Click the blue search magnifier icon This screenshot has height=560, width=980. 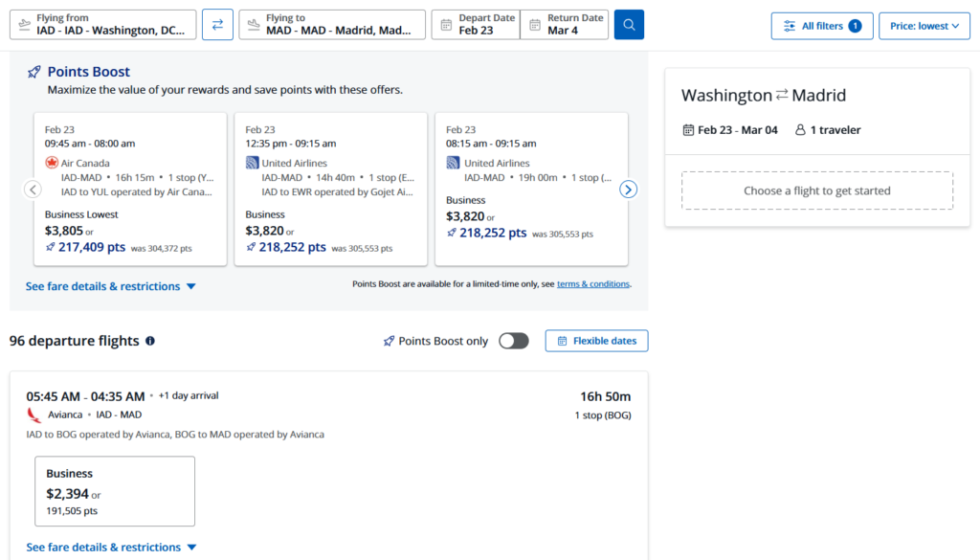coord(629,25)
